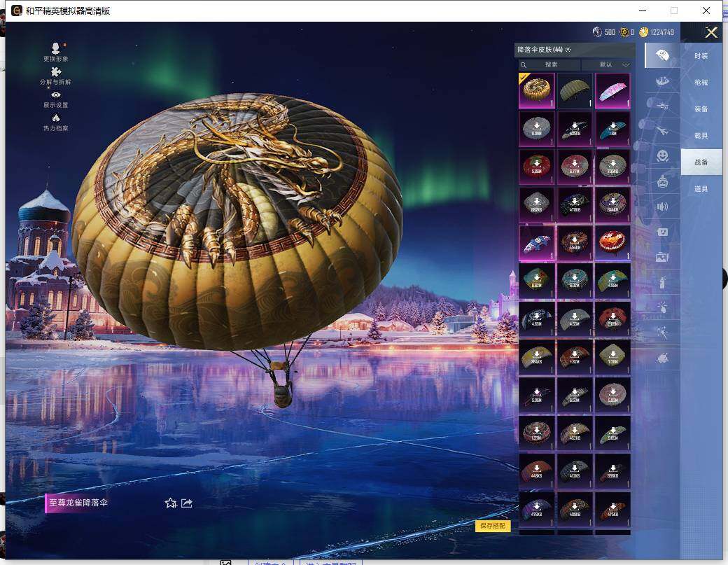Download the striped 1.27M parachute skin
Screen dimensions: 728x565
point(536,433)
